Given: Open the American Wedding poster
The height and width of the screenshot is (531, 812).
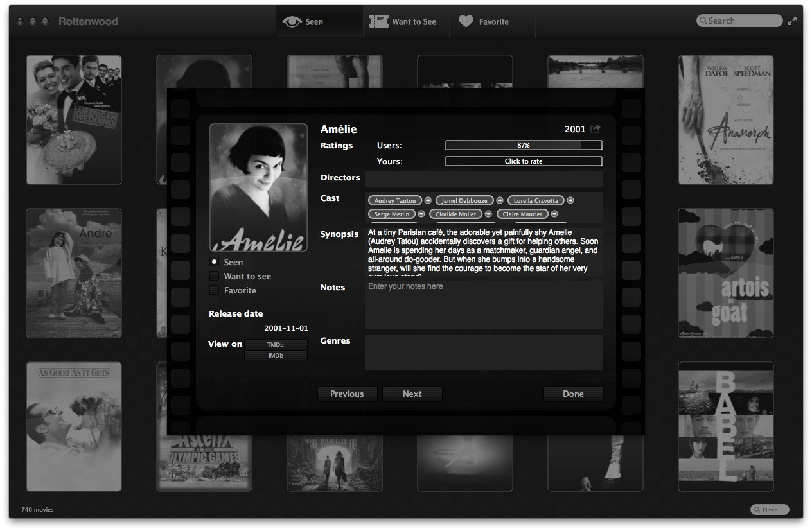Looking at the screenshot, I should 74,119.
